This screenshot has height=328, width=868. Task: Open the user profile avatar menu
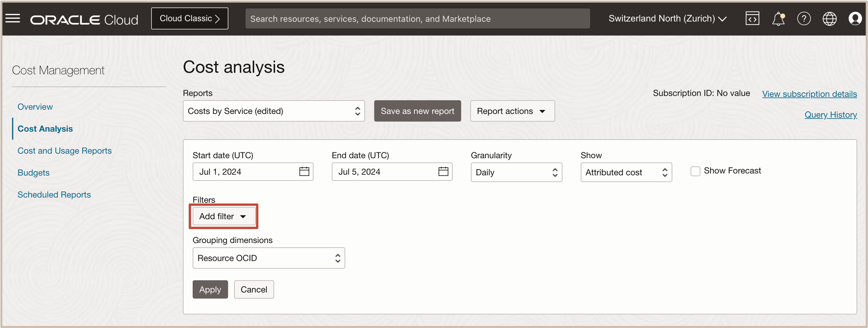[855, 19]
